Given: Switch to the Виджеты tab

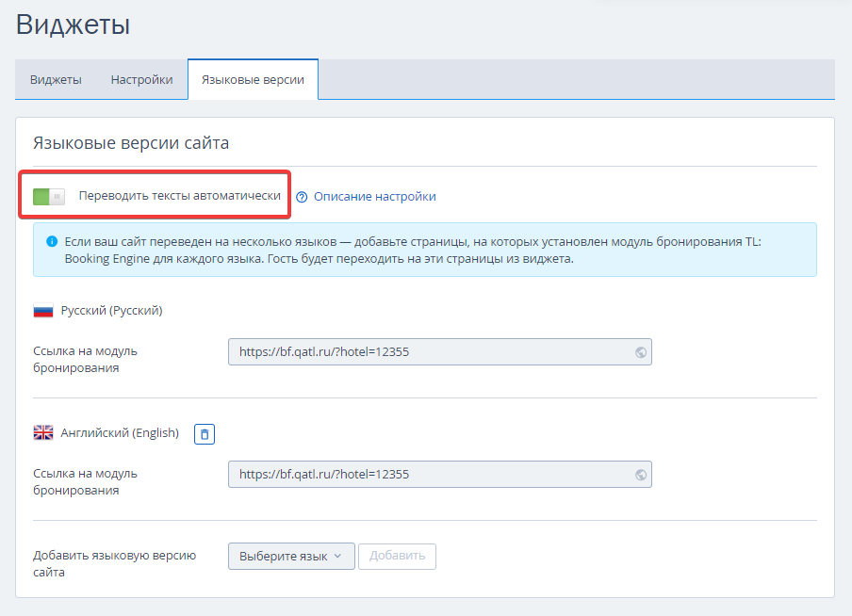Looking at the screenshot, I should 56,80.
